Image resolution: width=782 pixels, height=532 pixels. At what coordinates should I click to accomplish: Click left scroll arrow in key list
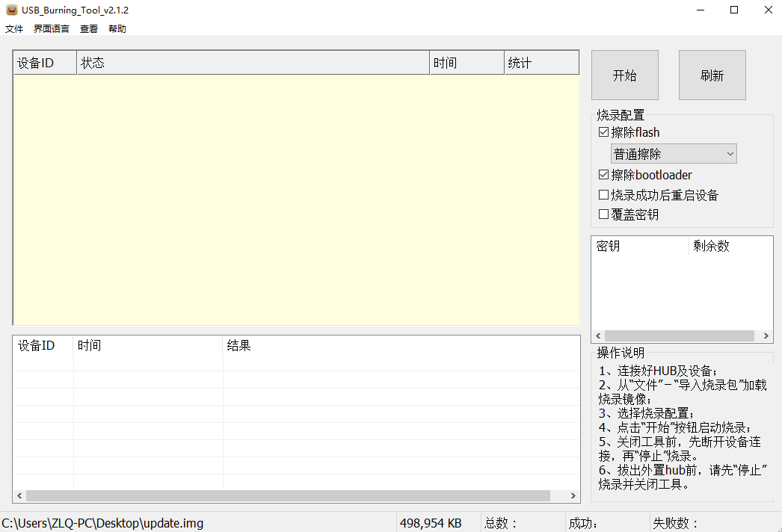tap(598, 336)
